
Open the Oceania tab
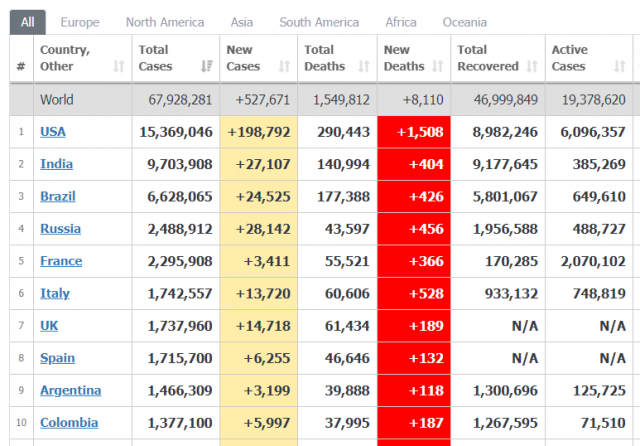point(464,22)
